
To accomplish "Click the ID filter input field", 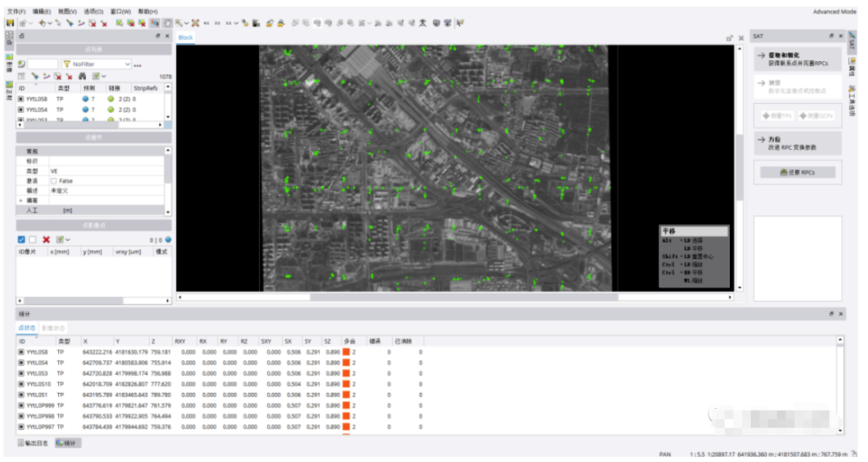I will 42,64.
